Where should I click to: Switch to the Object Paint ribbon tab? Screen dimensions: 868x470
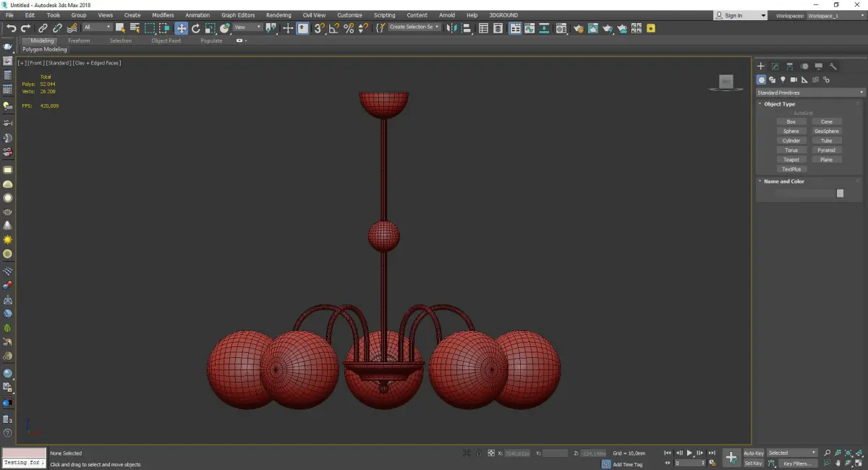166,40
